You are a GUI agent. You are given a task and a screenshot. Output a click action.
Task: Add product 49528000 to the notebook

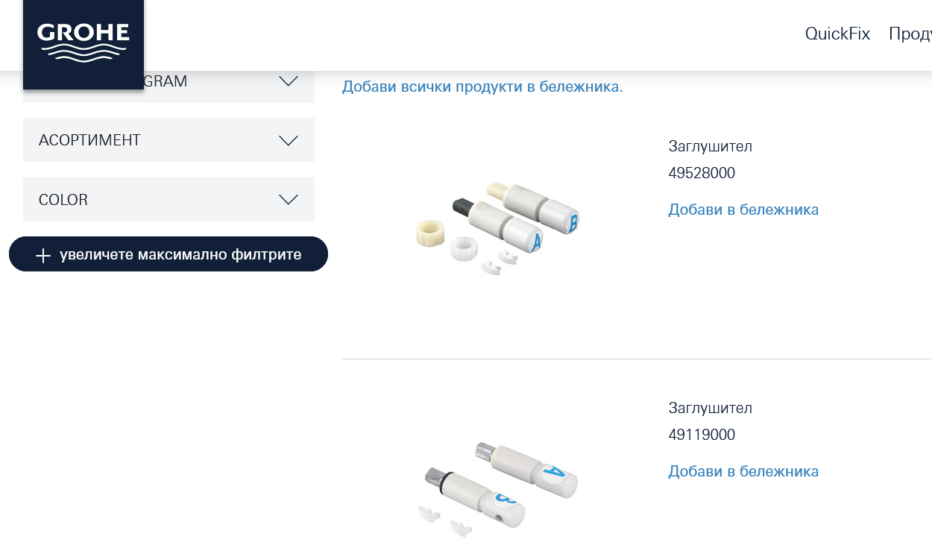pyautogui.click(x=743, y=210)
